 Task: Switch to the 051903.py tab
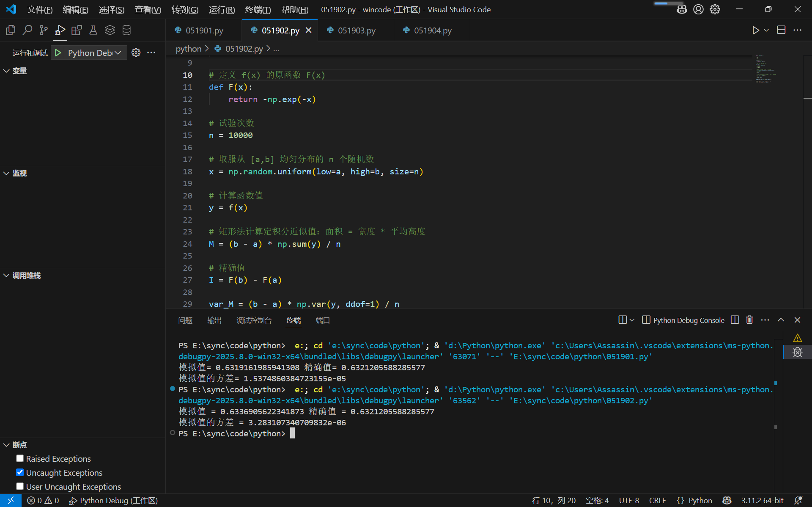click(x=356, y=30)
